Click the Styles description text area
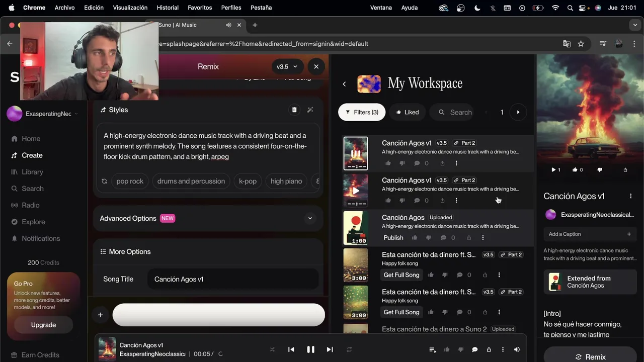The image size is (644, 362). point(208,146)
